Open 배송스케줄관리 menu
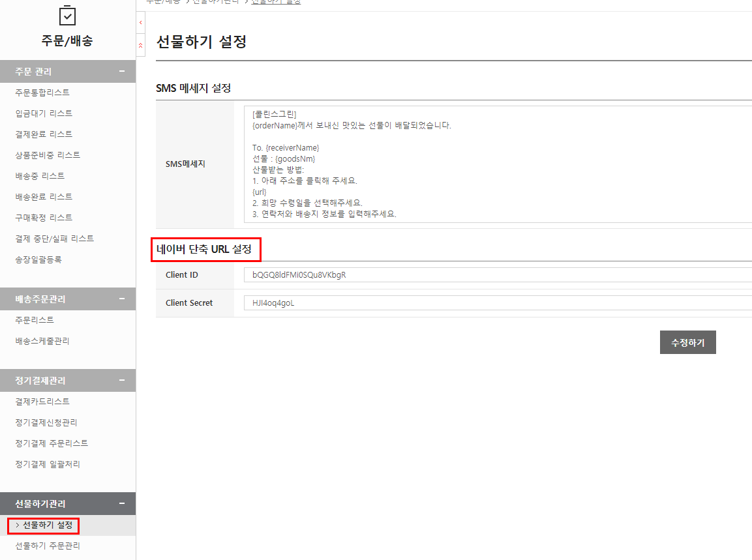This screenshot has width=752, height=560. 42,341
